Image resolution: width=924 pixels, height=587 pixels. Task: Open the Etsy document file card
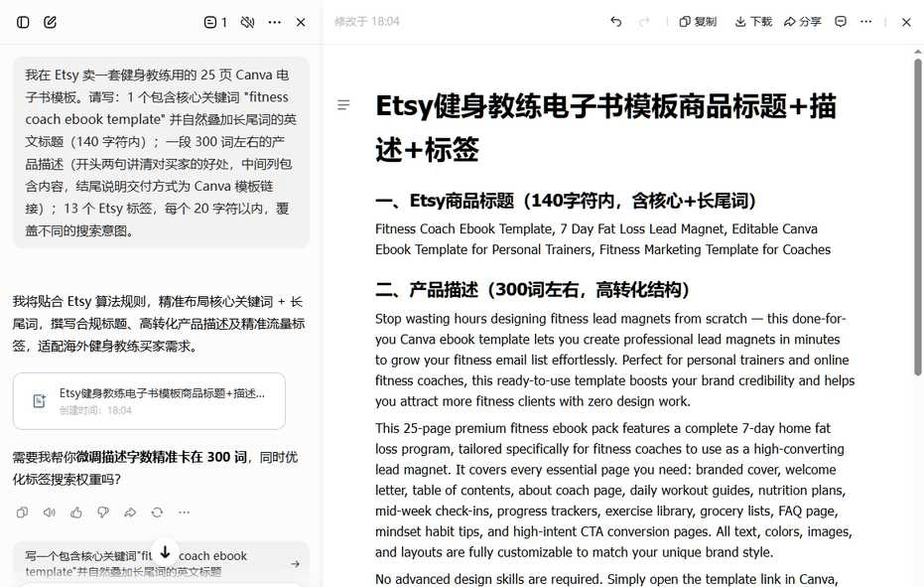click(x=149, y=401)
